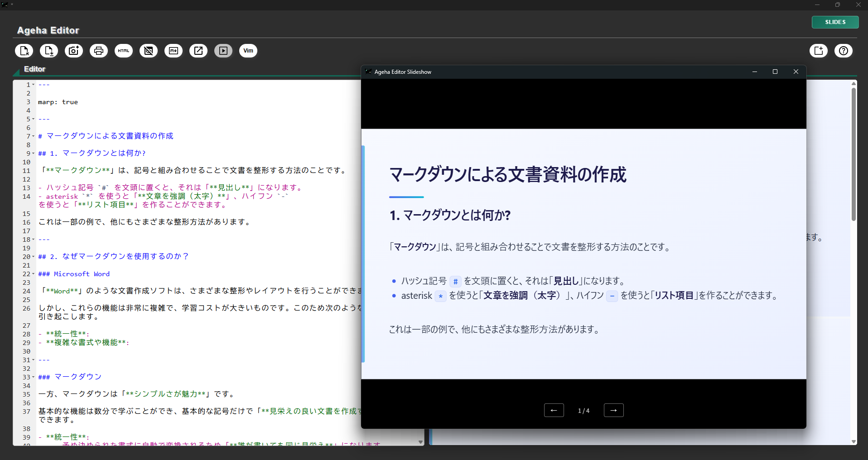
Task: Click slide bullet starting 'ハッシュ記号'
Action: (514, 281)
